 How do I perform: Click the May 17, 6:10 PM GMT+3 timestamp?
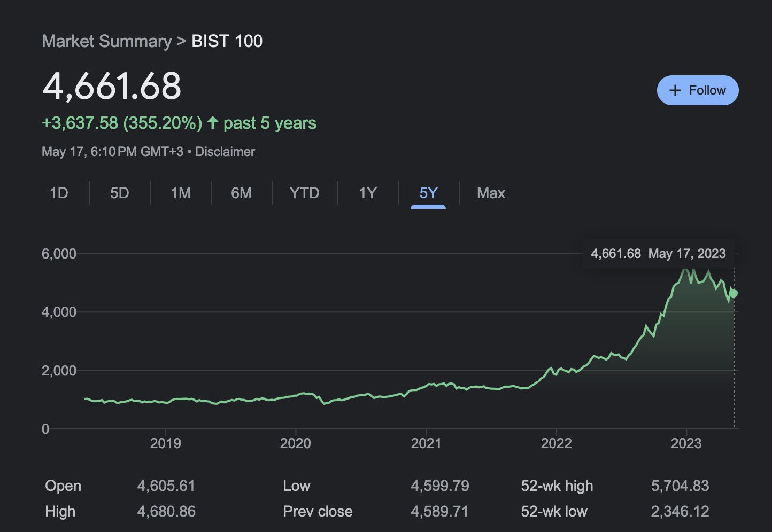point(112,152)
